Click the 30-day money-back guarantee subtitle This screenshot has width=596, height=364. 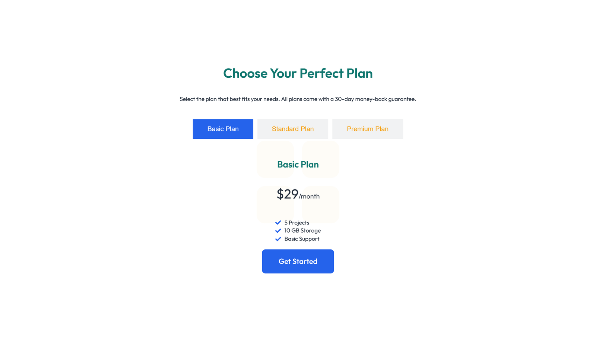[x=298, y=99]
